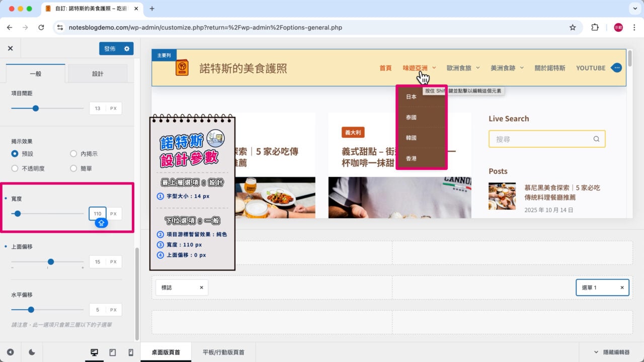The image size is (644, 362).
Task: Click the blue 發佈 publish button
Action: click(x=110, y=48)
